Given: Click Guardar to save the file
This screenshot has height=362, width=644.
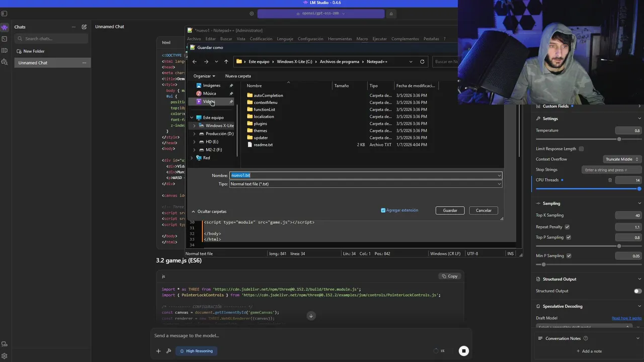Looking at the screenshot, I should 450,211.
